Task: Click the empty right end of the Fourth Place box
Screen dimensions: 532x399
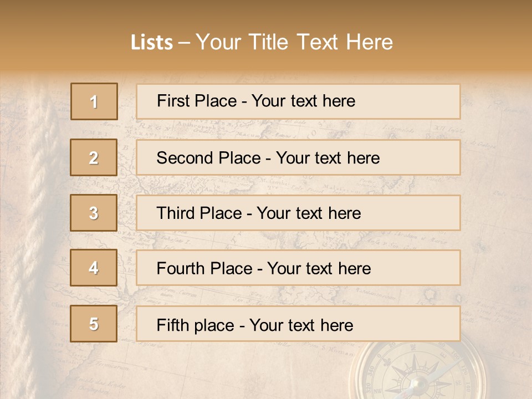Action: [x=427, y=268]
